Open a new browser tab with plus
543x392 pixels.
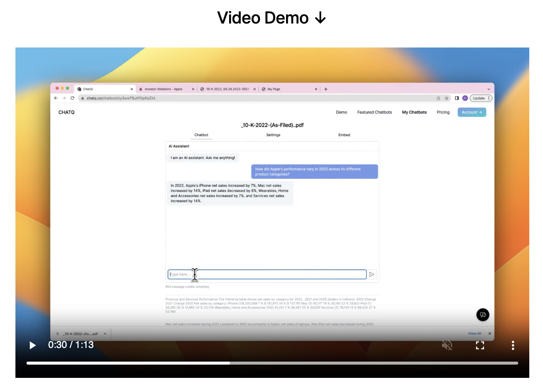(x=326, y=89)
